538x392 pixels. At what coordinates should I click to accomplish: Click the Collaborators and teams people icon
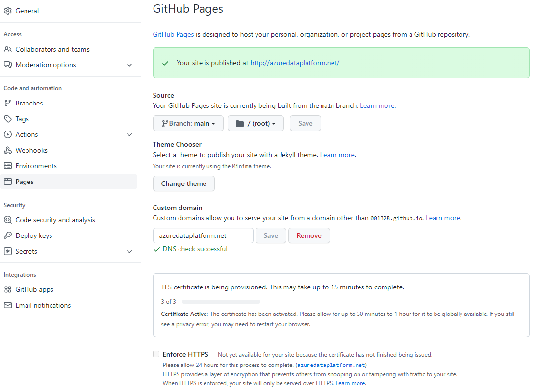[7, 49]
